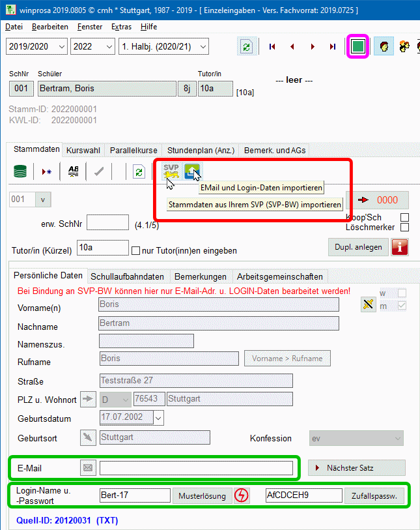Viewport: 420px width, 530px height.
Task: Check the Löschmerker checkbox
Action: (404, 228)
